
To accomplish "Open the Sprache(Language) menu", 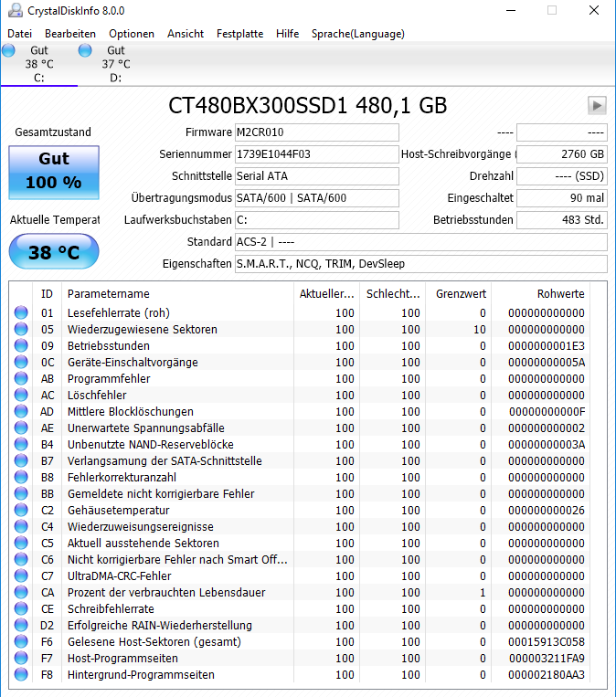I will [358, 34].
